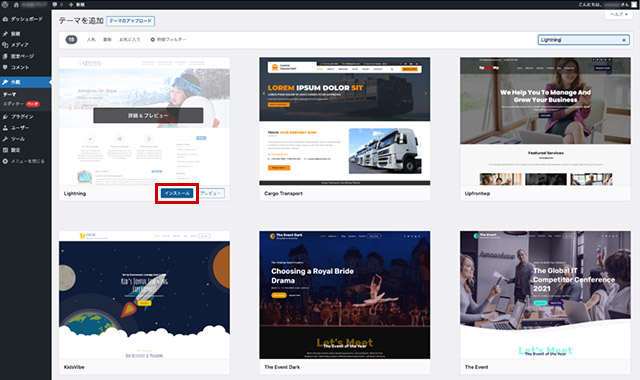Image resolution: width=640 pixels, height=380 pixels.
Task: Open the WordPress logo menu
Action: (5, 4)
